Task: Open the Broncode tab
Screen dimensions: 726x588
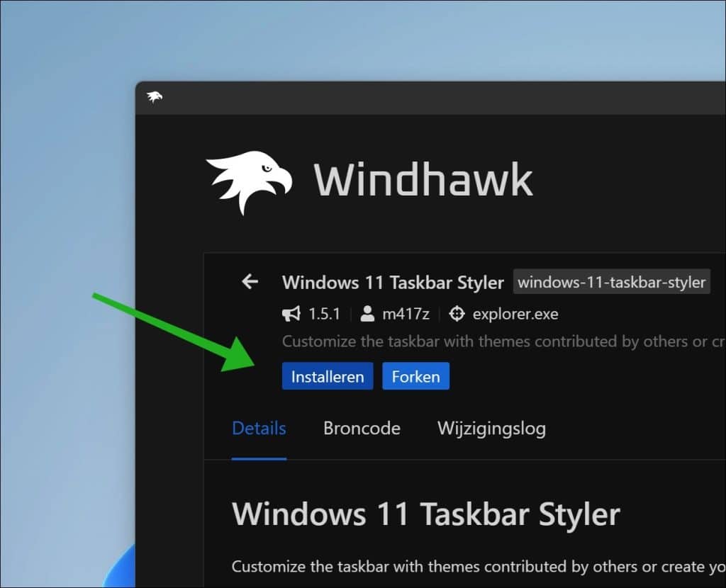Action: pos(362,429)
